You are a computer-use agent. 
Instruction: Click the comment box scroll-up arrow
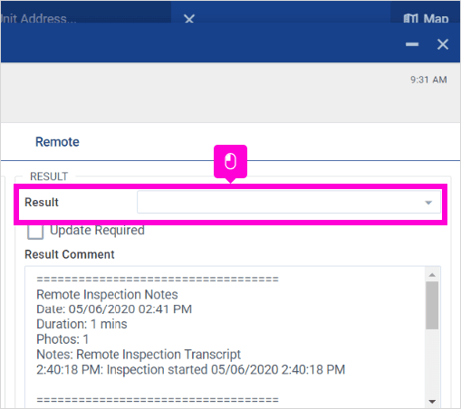click(x=432, y=275)
